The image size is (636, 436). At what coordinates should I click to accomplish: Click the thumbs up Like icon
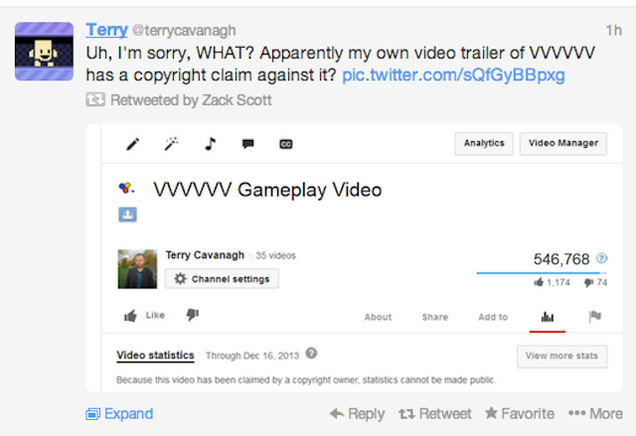coord(130,315)
